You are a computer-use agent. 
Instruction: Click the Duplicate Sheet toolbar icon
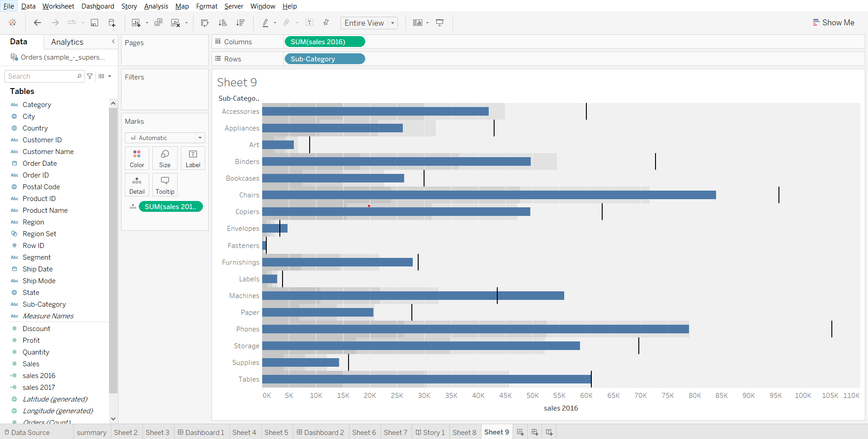[x=158, y=23]
